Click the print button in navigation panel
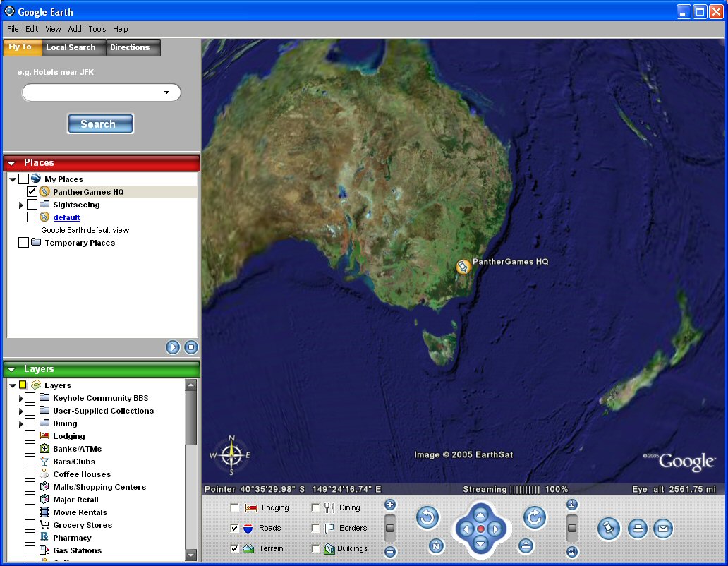Viewport: 728px width, 566px height. (x=638, y=529)
